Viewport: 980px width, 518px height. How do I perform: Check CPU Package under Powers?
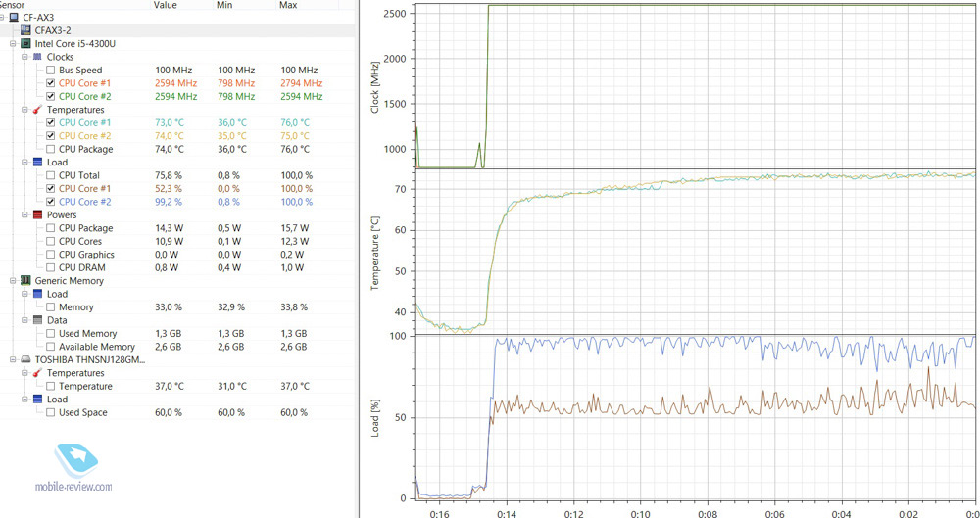tap(51, 228)
